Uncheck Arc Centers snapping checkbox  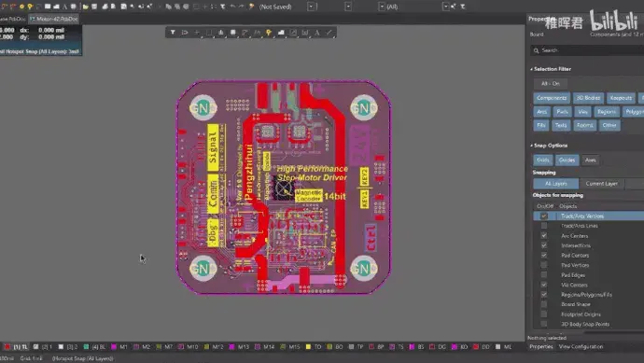tap(544, 236)
